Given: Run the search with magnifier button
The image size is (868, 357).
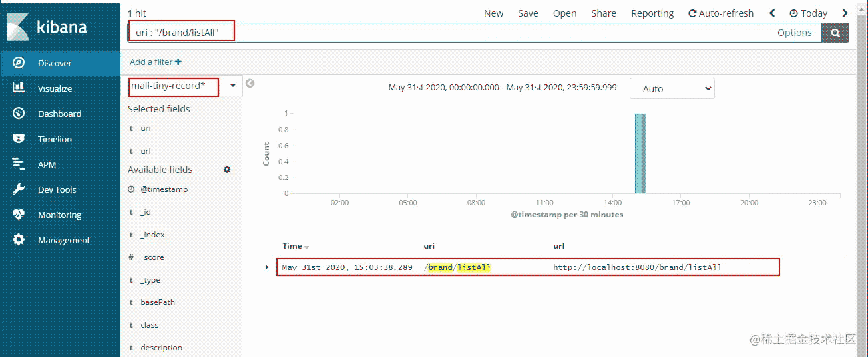Looking at the screenshot, I should (x=835, y=33).
